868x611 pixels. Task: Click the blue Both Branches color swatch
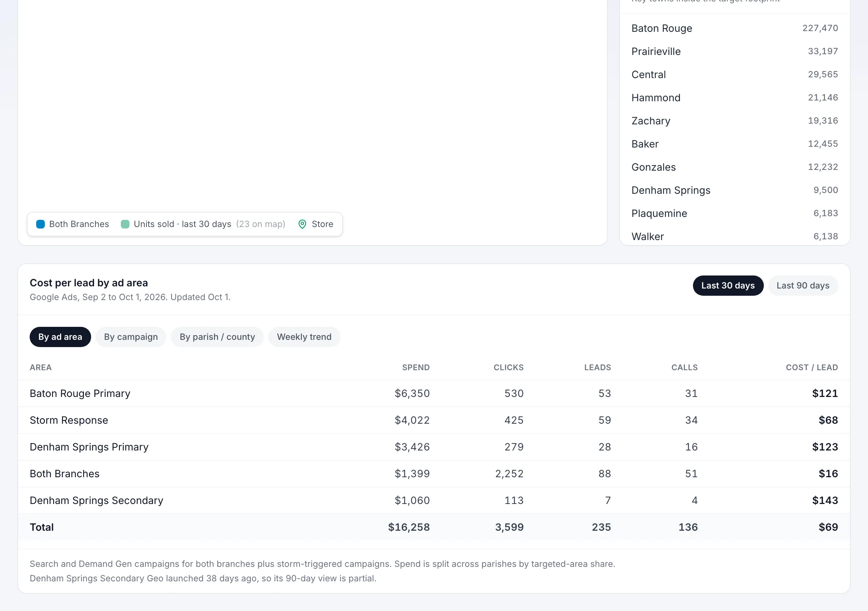(x=41, y=224)
